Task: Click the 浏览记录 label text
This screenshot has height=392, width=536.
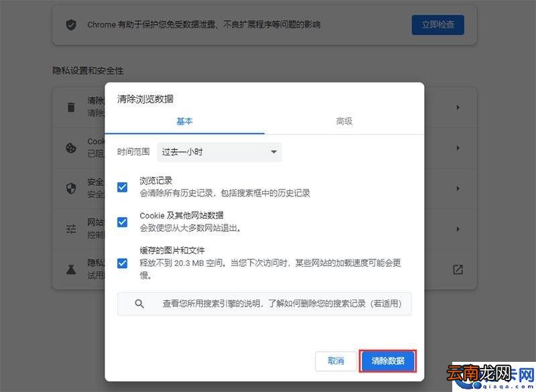Action: 156,180
